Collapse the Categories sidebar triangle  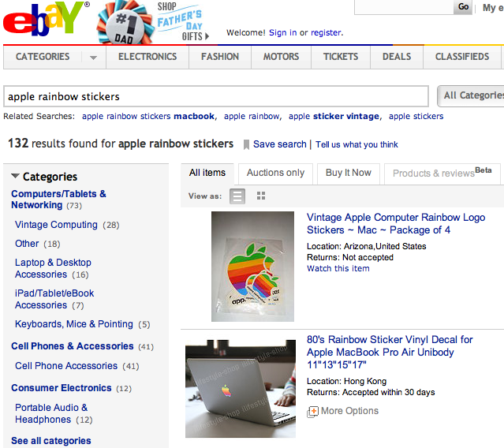[15, 176]
